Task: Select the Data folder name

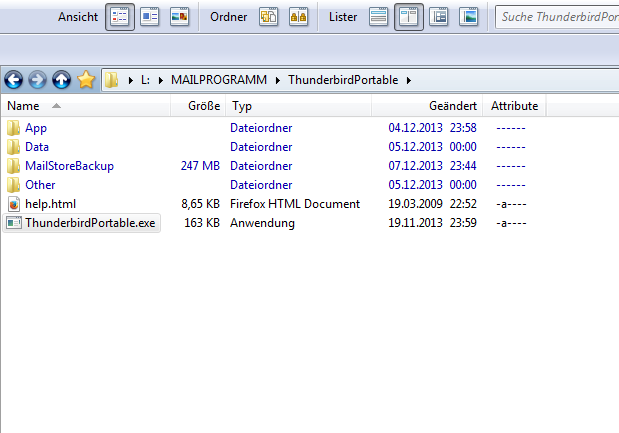Action: 37,147
